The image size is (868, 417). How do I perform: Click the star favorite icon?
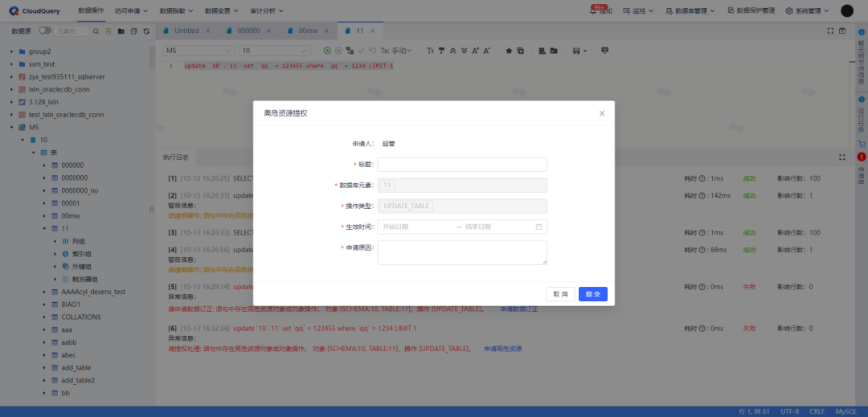(509, 51)
